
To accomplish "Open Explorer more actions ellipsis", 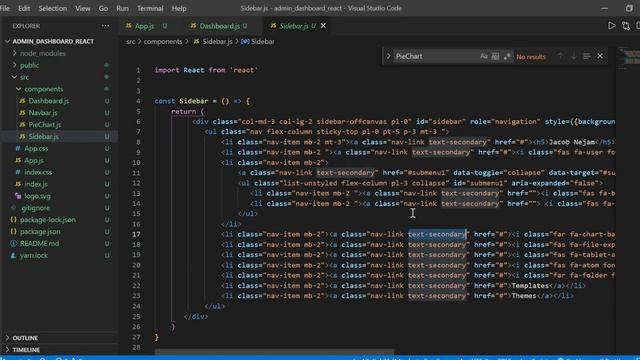I will pyautogui.click(x=105, y=26).
